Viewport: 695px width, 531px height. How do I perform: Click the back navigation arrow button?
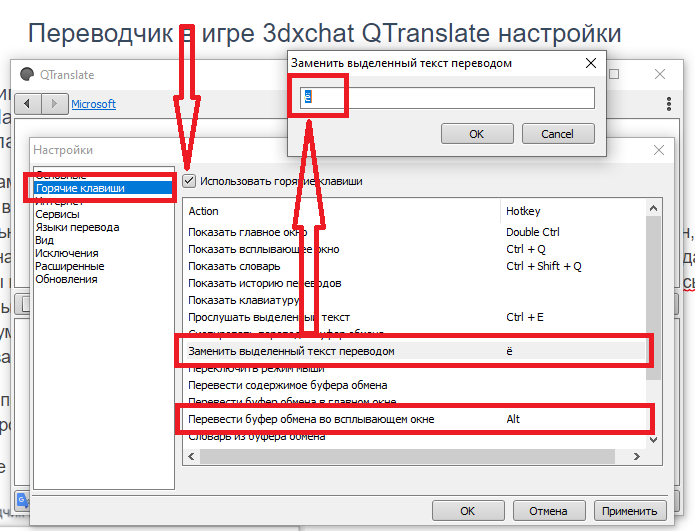point(30,104)
